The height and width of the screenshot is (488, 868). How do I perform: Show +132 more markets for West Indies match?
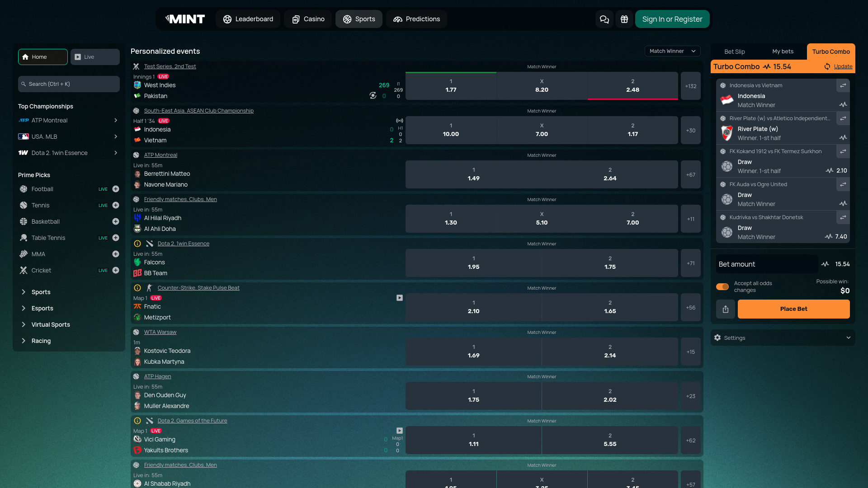(690, 86)
